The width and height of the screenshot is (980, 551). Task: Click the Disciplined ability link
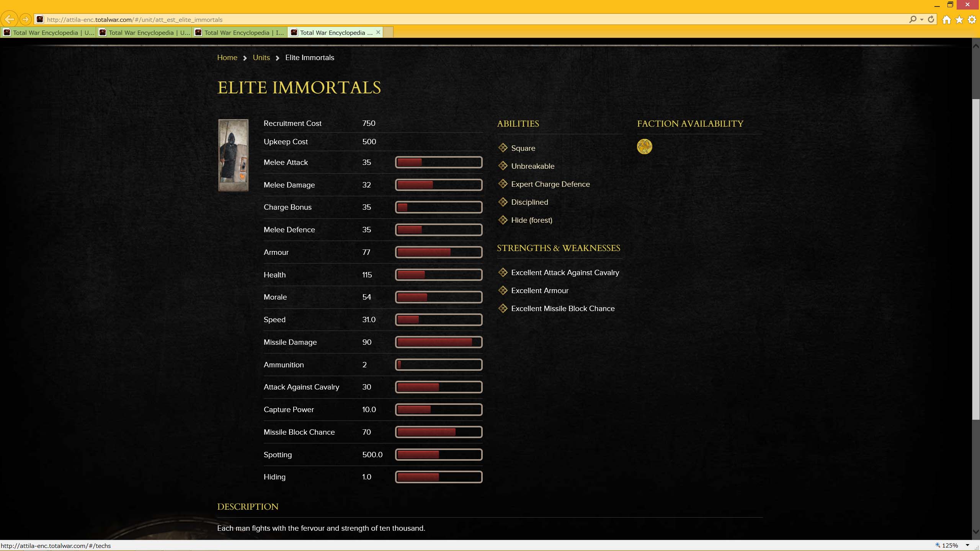click(529, 202)
